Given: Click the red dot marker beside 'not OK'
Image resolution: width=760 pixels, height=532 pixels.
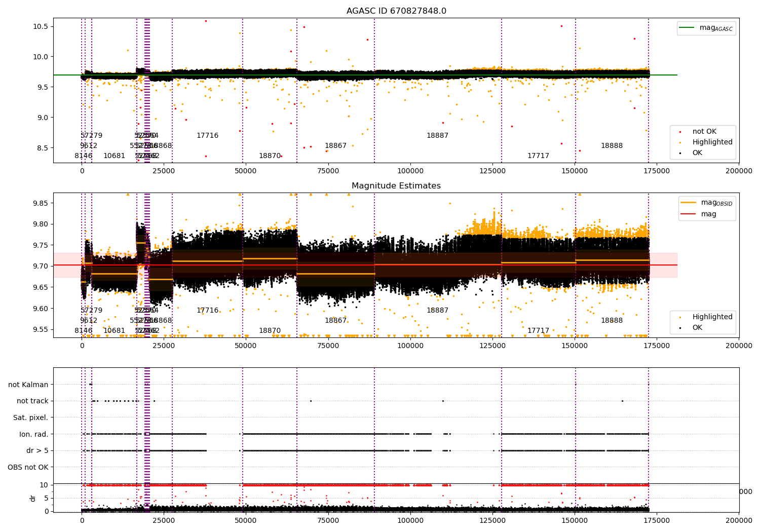Looking at the screenshot, I should pos(680,132).
